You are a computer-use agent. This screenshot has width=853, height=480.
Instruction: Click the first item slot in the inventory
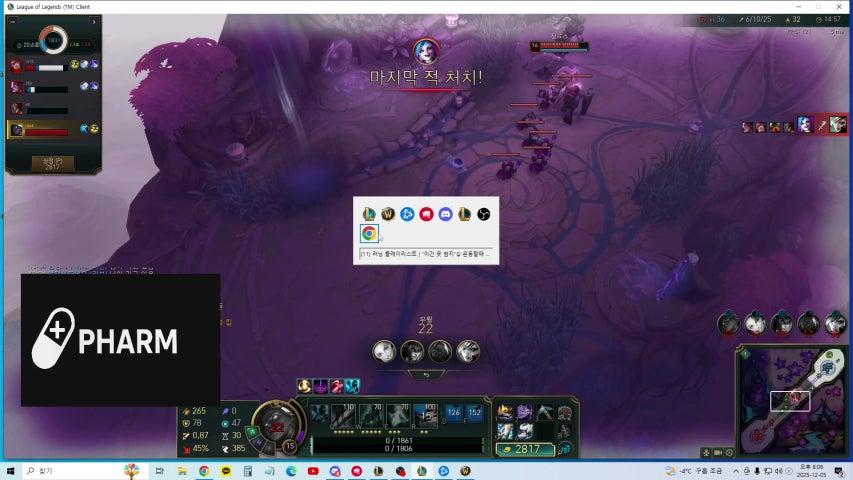pyautogui.click(x=505, y=412)
